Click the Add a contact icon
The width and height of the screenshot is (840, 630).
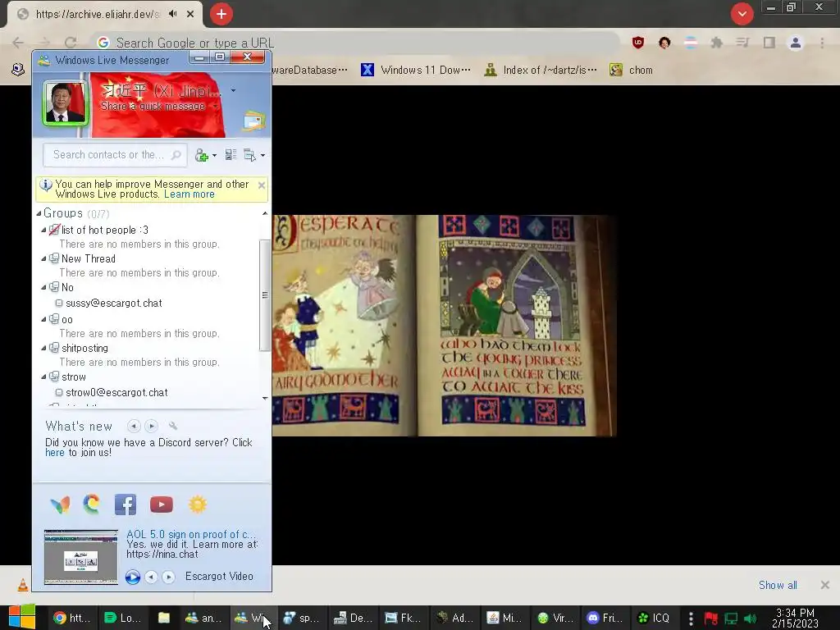coord(202,155)
